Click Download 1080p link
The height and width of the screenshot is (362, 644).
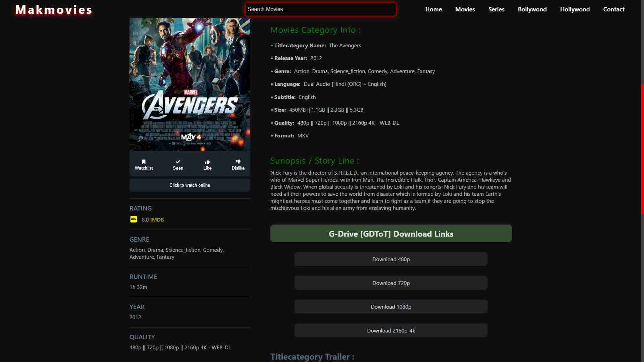pyautogui.click(x=391, y=306)
